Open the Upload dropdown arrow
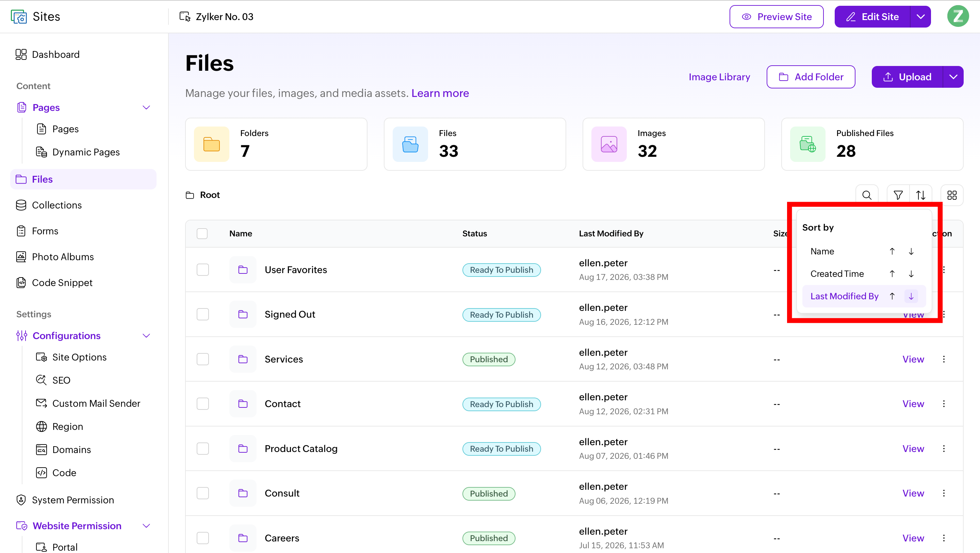The width and height of the screenshot is (980, 553). pyautogui.click(x=953, y=77)
